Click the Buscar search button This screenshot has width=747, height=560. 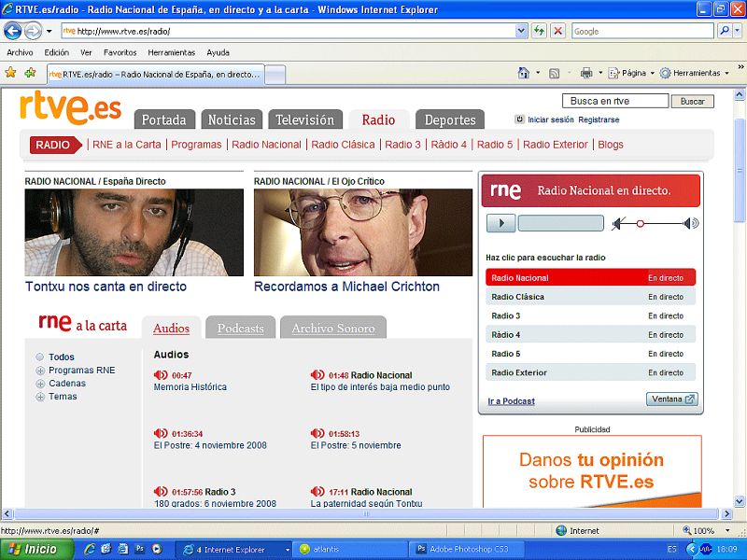pyautogui.click(x=692, y=101)
